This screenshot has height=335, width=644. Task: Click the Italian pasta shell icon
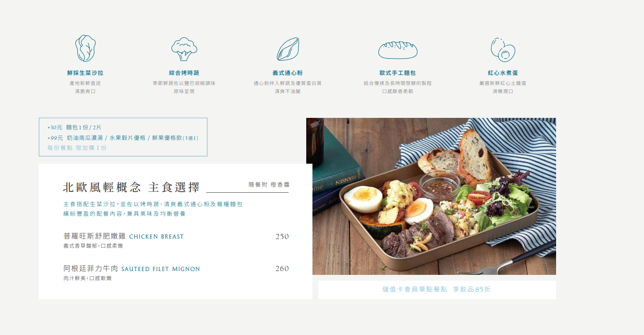pyautogui.click(x=288, y=49)
